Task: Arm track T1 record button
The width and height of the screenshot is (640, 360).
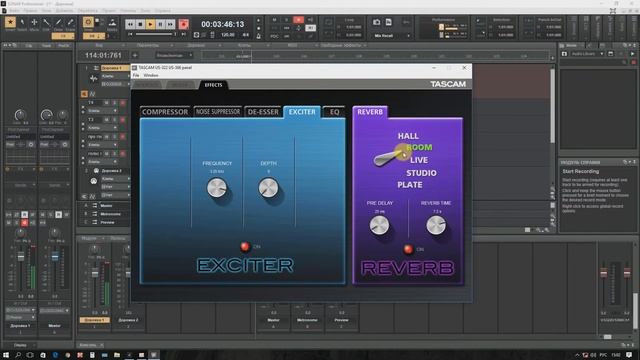Action: tap(122, 103)
